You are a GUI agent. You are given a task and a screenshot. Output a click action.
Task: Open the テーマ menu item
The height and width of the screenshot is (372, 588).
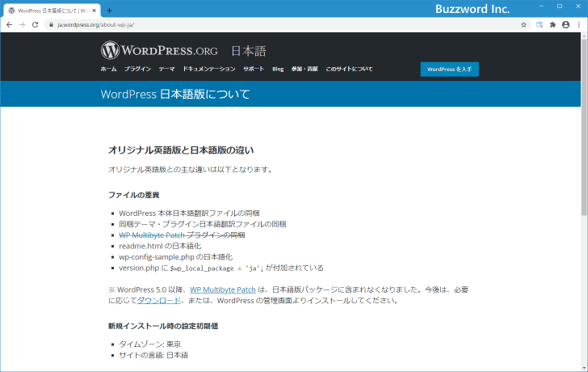167,69
